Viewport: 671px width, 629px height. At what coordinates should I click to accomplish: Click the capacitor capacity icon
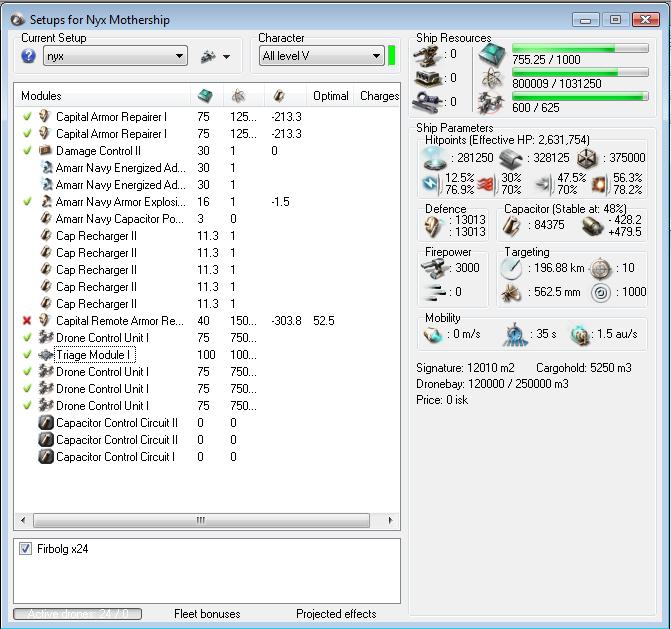point(511,225)
